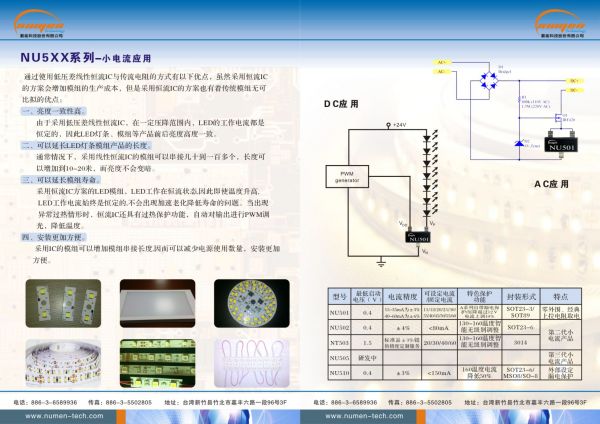Open the green-lit LED modules photo
Screen dimensions: 600x424
(158, 363)
